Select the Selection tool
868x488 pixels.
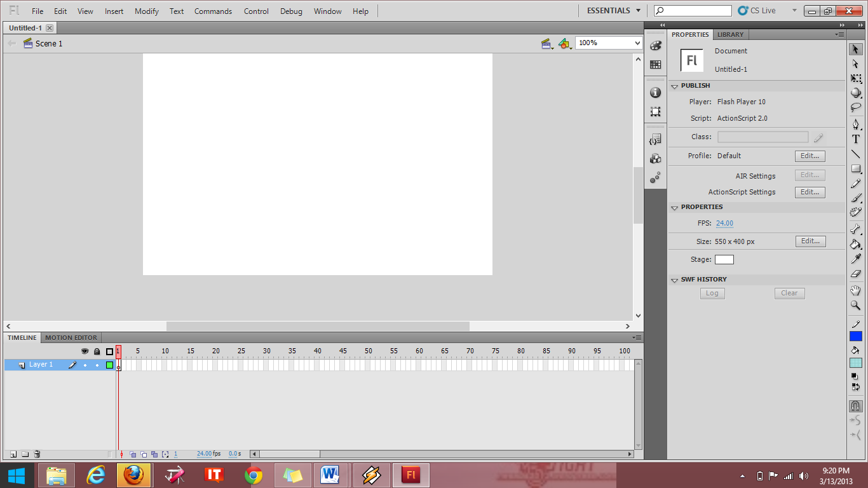[856, 48]
